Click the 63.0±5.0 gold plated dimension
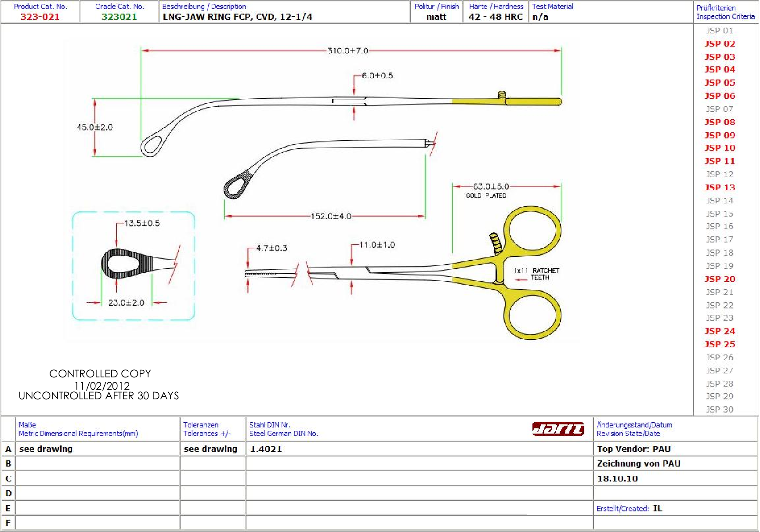Image resolution: width=760 pixels, height=532 pixels. (x=491, y=187)
